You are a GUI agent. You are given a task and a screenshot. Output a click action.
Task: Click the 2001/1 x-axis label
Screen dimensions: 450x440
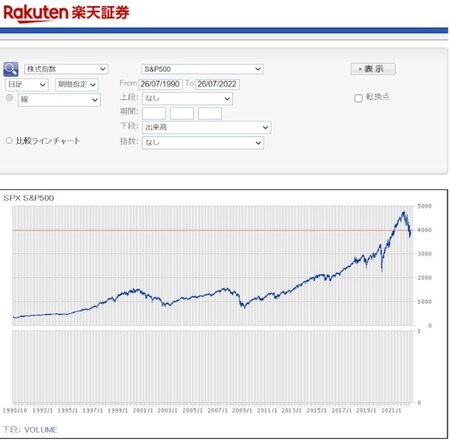click(x=143, y=410)
